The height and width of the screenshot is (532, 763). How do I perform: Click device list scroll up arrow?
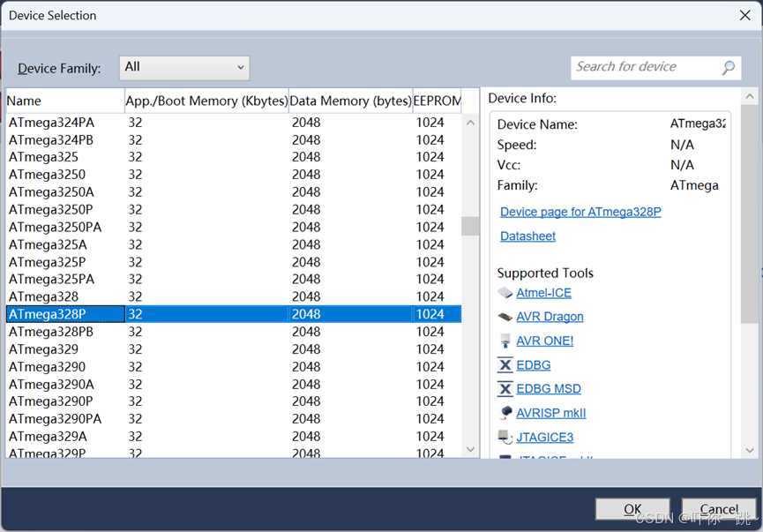[x=470, y=123]
